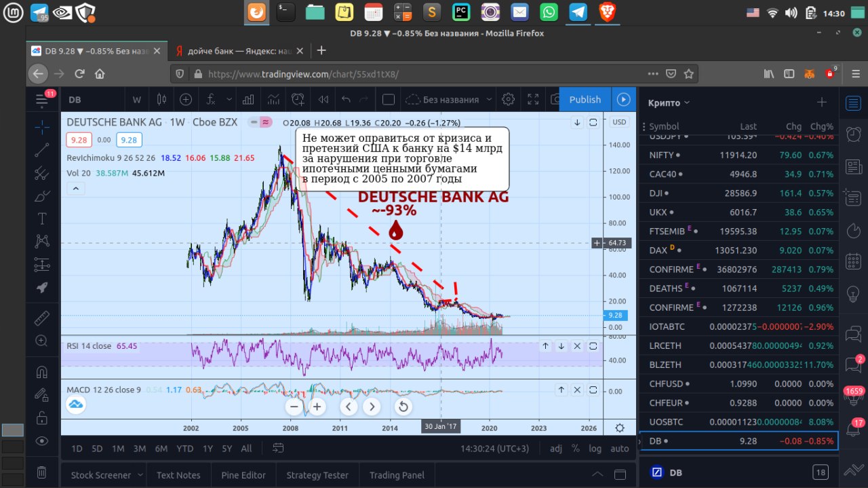Image resolution: width=868 pixels, height=488 pixels.
Task: Select the Text annotation tool
Action: pos(42,219)
